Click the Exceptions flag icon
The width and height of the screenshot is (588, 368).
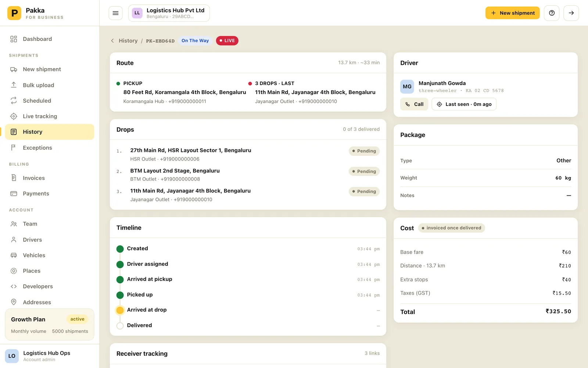14,148
